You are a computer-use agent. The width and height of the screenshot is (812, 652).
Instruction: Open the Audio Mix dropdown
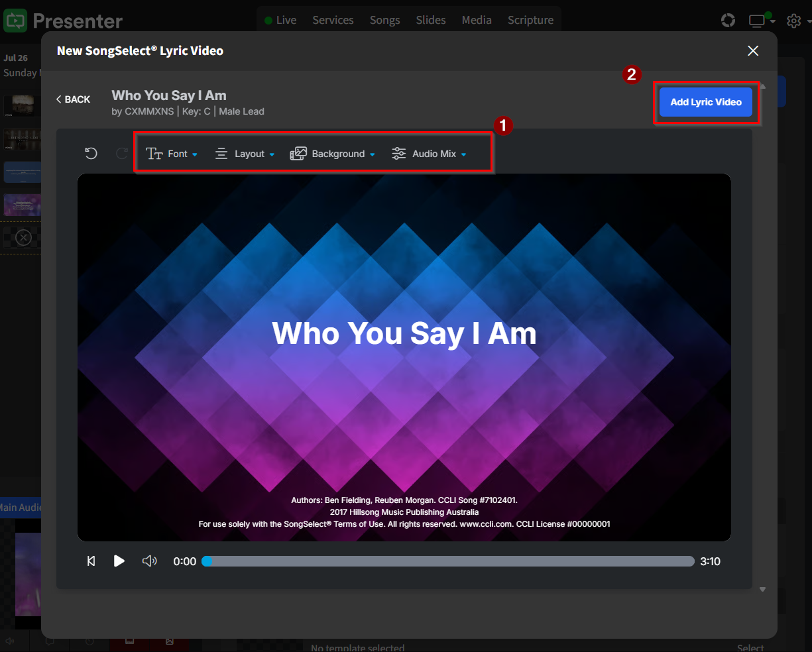(430, 154)
